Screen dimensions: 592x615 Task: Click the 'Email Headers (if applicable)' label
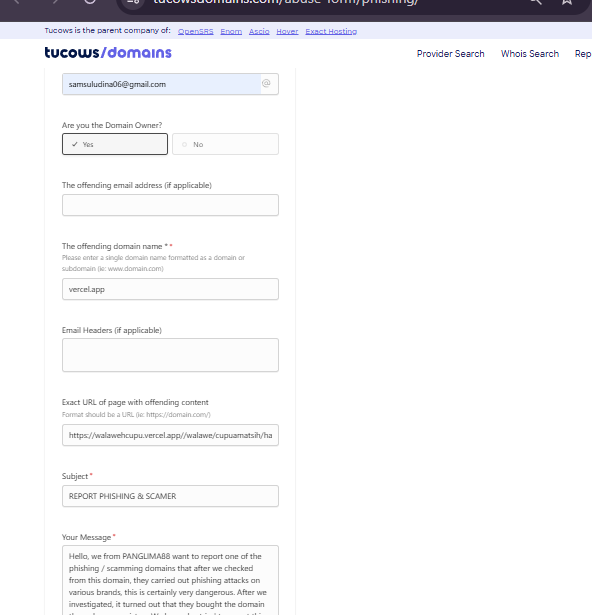click(x=112, y=330)
